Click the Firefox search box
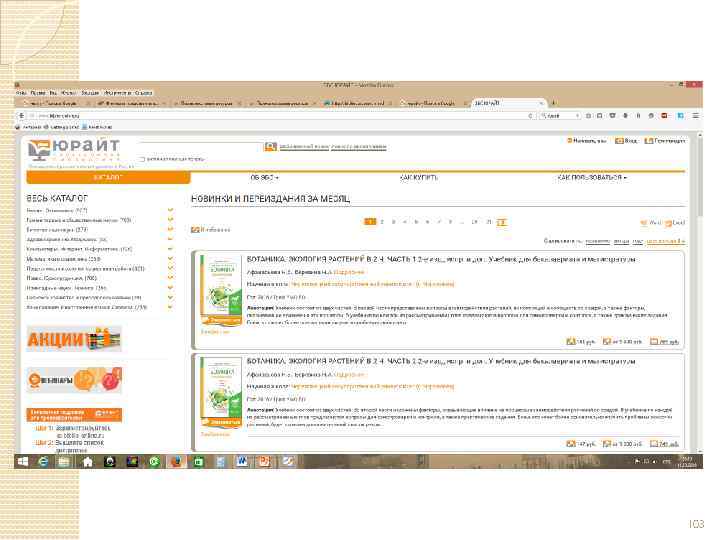The image size is (720, 540). pyautogui.click(x=560, y=116)
